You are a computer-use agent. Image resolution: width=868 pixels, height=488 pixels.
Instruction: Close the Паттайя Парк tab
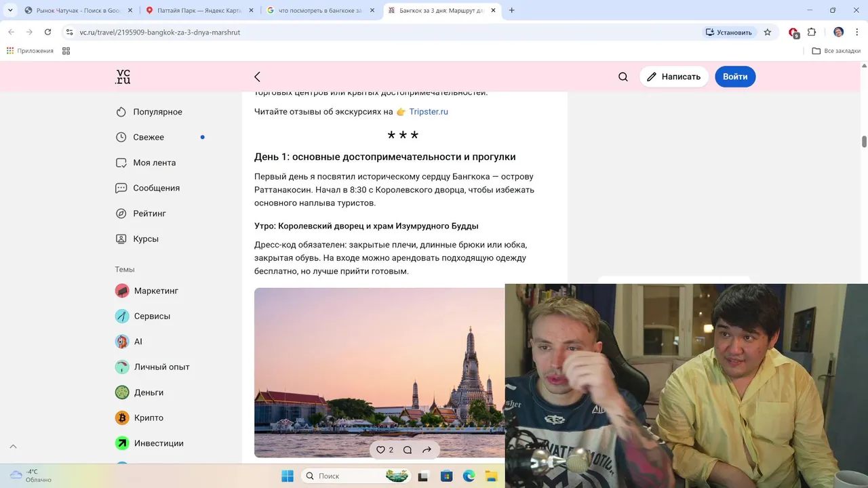point(251,10)
